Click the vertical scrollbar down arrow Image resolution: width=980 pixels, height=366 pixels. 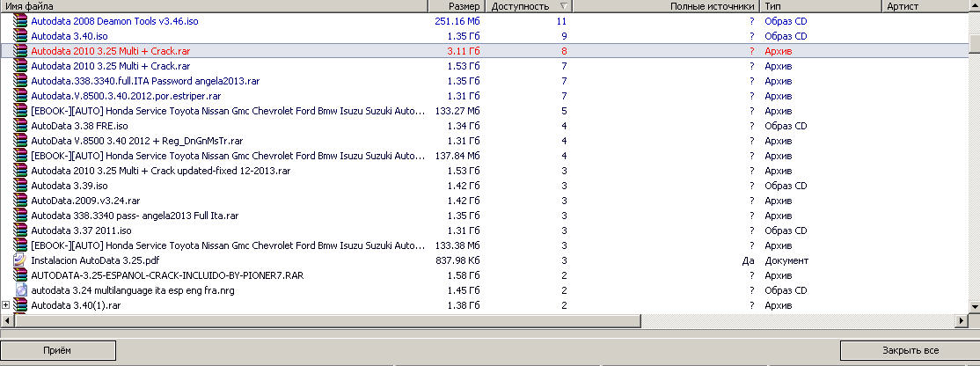point(974,306)
